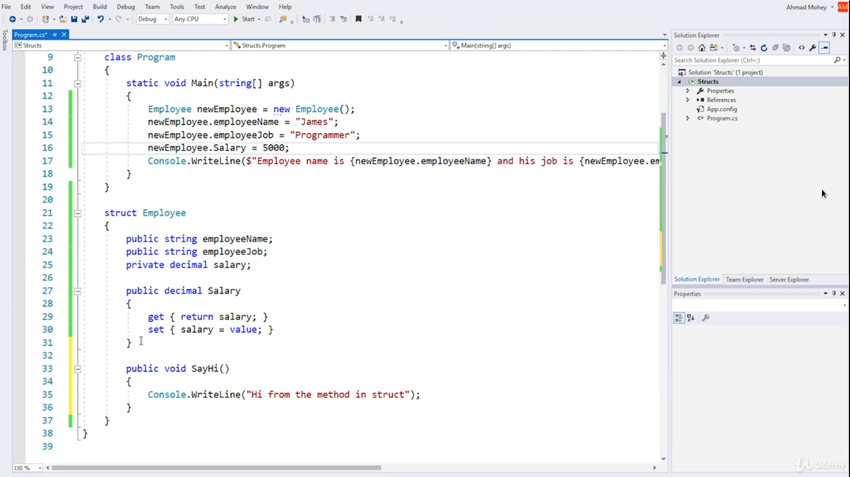The height and width of the screenshot is (477, 850).
Task: Open the Toolbox side panel
Action: pyautogui.click(x=5, y=41)
